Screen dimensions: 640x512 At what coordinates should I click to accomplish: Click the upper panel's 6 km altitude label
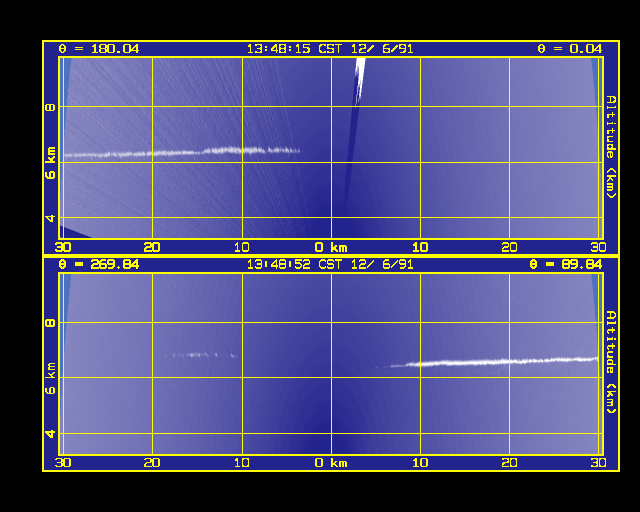click(x=50, y=163)
